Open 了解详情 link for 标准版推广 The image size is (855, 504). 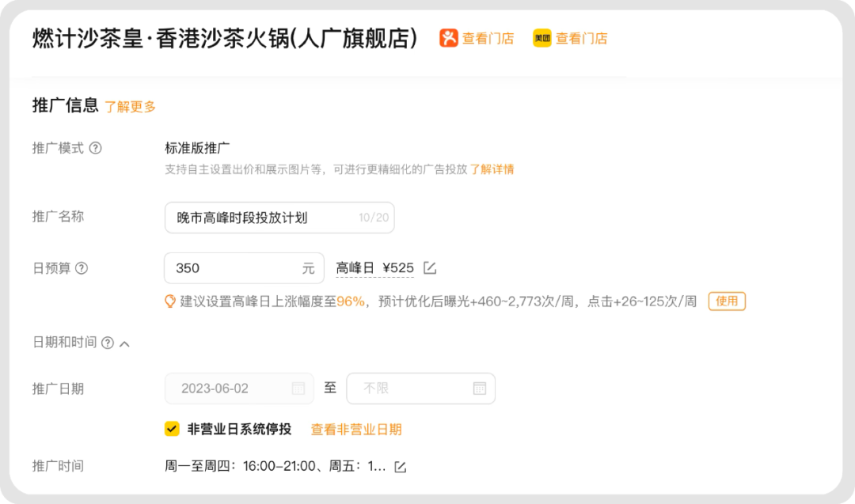tap(492, 169)
